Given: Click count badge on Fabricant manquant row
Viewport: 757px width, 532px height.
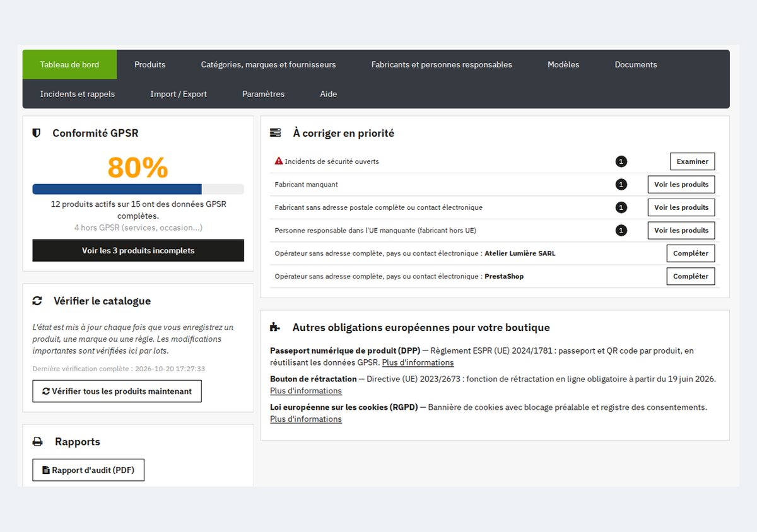Looking at the screenshot, I should (x=621, y=185).
